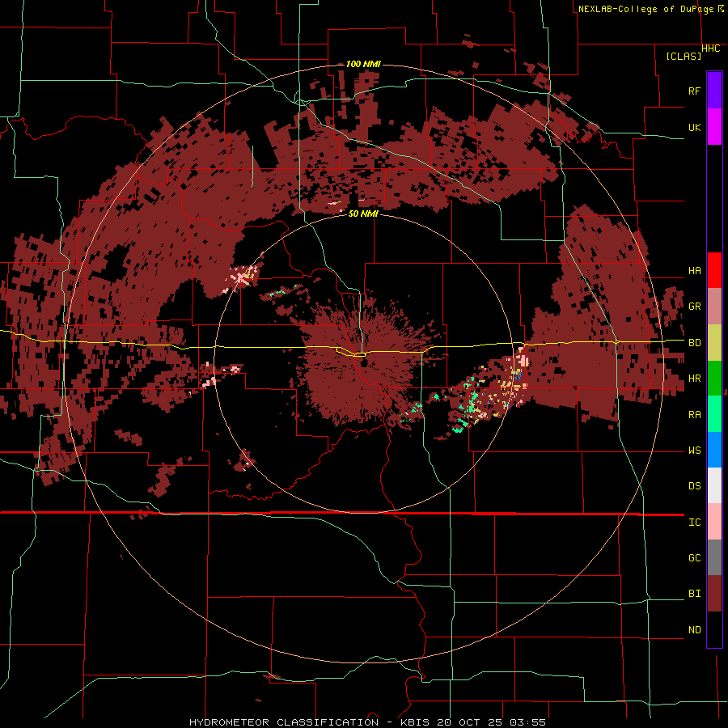Click the [CLAS] units label
728x728 pixels.
pyautogui.click(x=684, y=56)
